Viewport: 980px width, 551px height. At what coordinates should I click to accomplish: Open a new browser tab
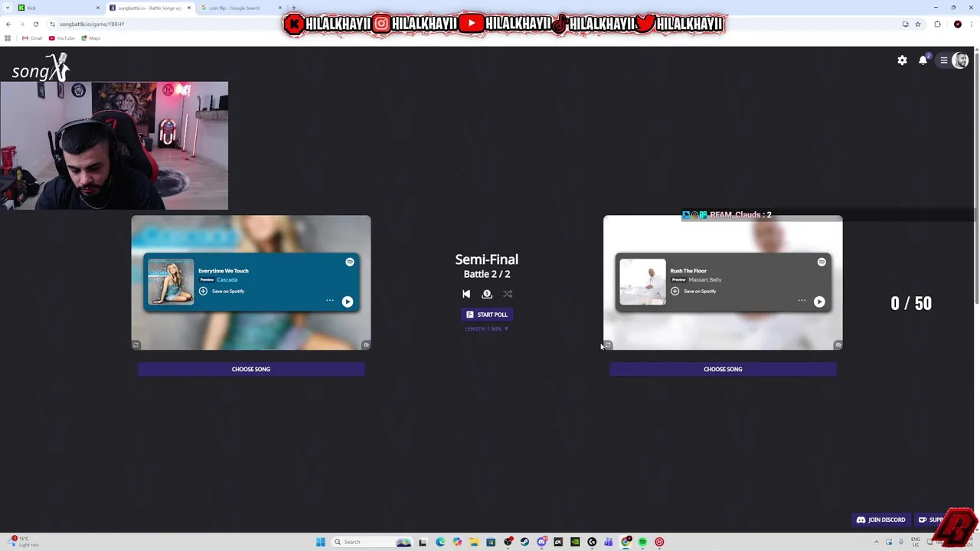(293, 8)
